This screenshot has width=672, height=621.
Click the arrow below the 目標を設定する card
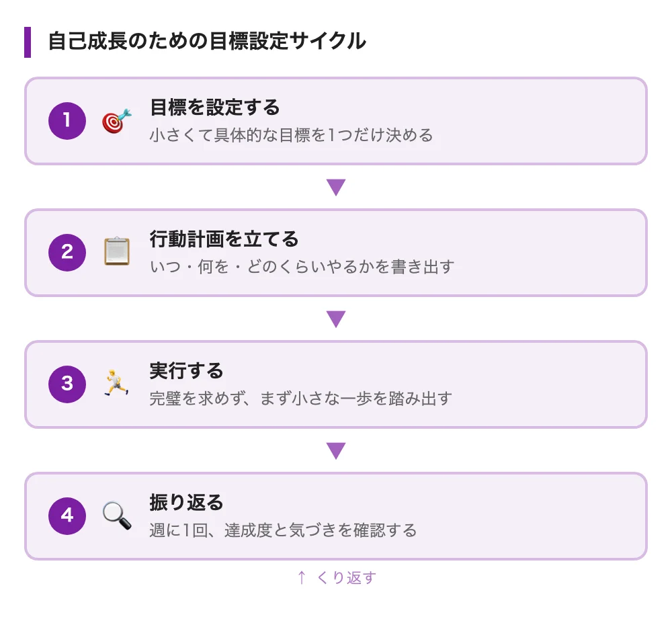coord(336,187)
